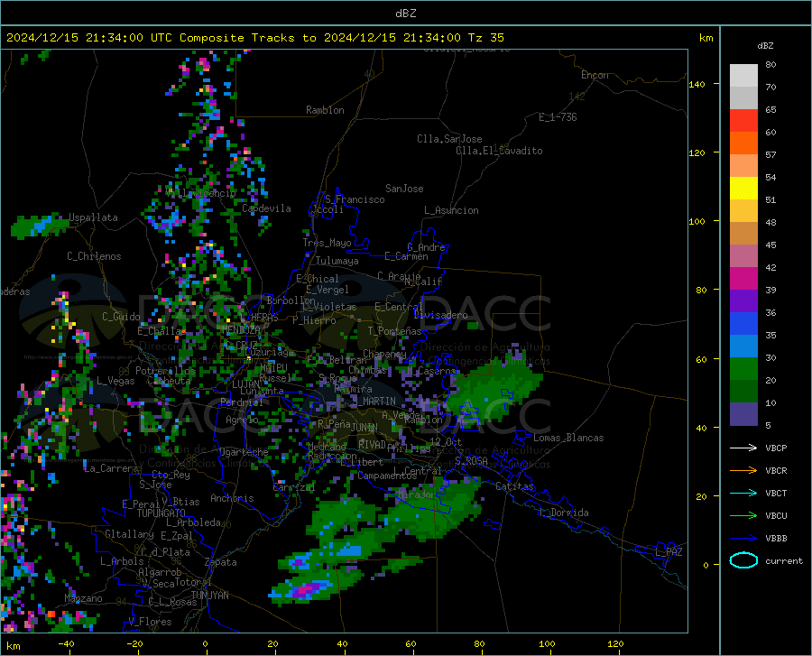Click the white VBCP arrow icon
Image resolution: width=812 pixels, height=656 pixels.
743,448
